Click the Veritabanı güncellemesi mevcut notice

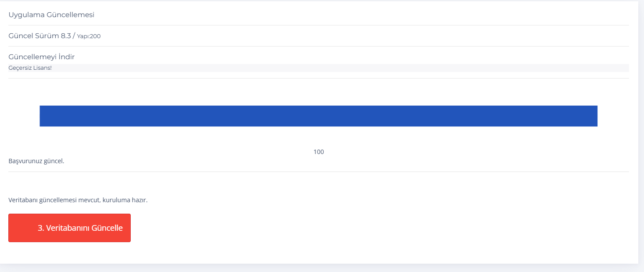(x=78, y=200)
